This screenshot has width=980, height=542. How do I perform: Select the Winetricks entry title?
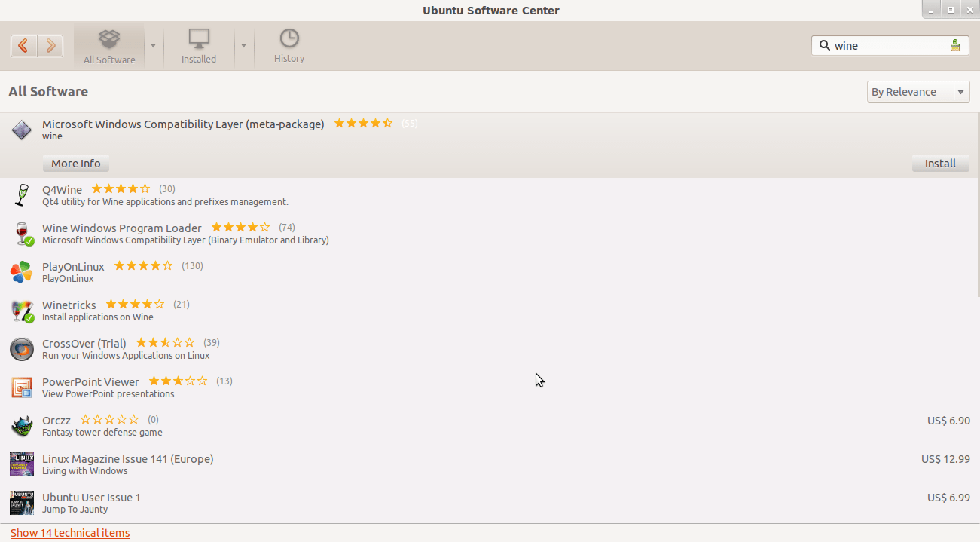point(69,305)
